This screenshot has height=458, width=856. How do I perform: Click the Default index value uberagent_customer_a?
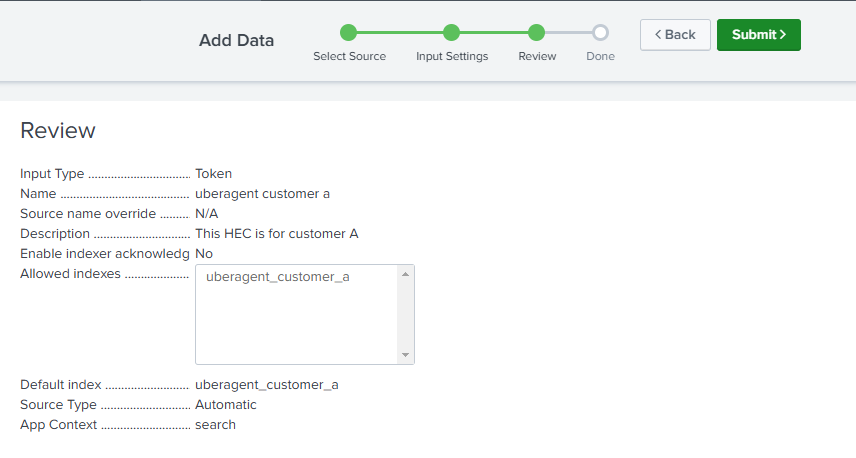tap(267, 384)
